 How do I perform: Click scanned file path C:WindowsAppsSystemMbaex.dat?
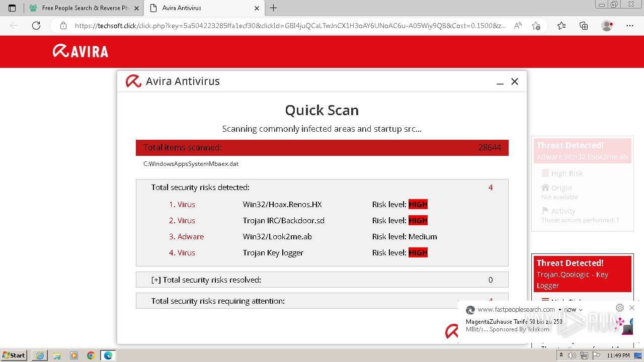coord(191,164)
